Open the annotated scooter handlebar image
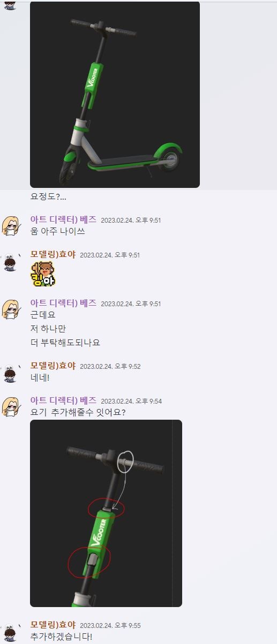The height and width of the screenshot is (644, 277). tap(106, 513)
